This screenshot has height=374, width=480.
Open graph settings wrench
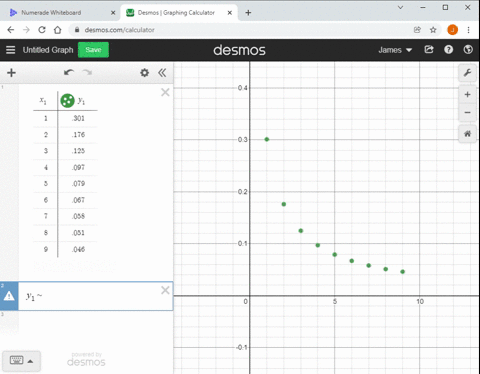[467, 73]
